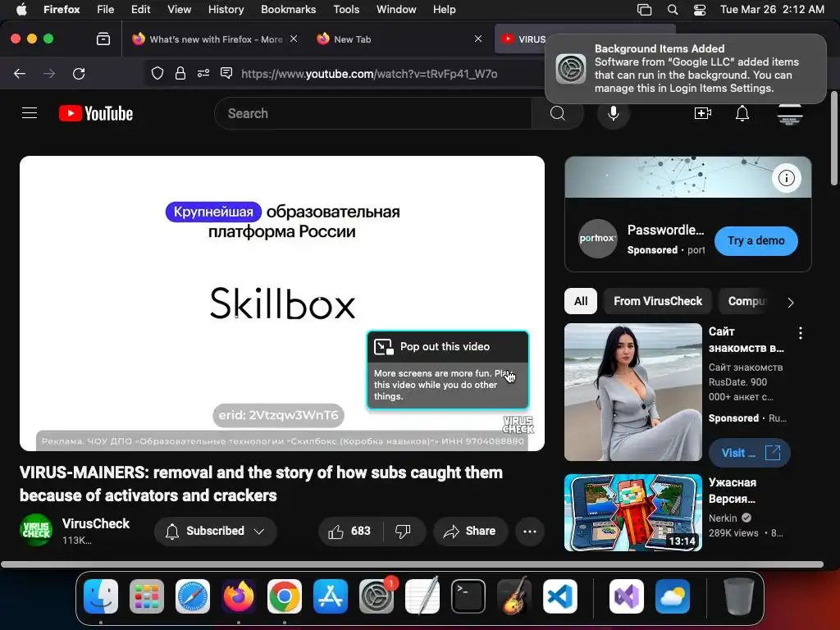Viewport: 840px width, 630px height.
Task: Show site security padlock info
Action: pos(180,73)
